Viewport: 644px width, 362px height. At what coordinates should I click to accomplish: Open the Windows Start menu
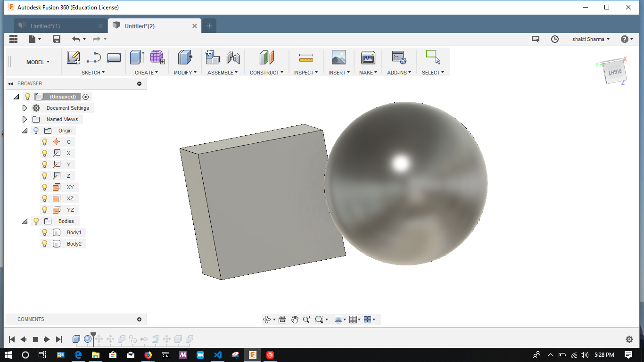(x=9, y=355)
